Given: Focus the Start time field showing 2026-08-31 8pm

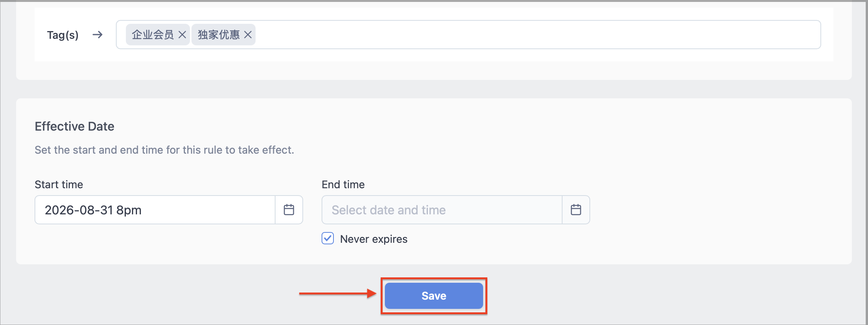Looking at the screenshot, I should (155, 210).
